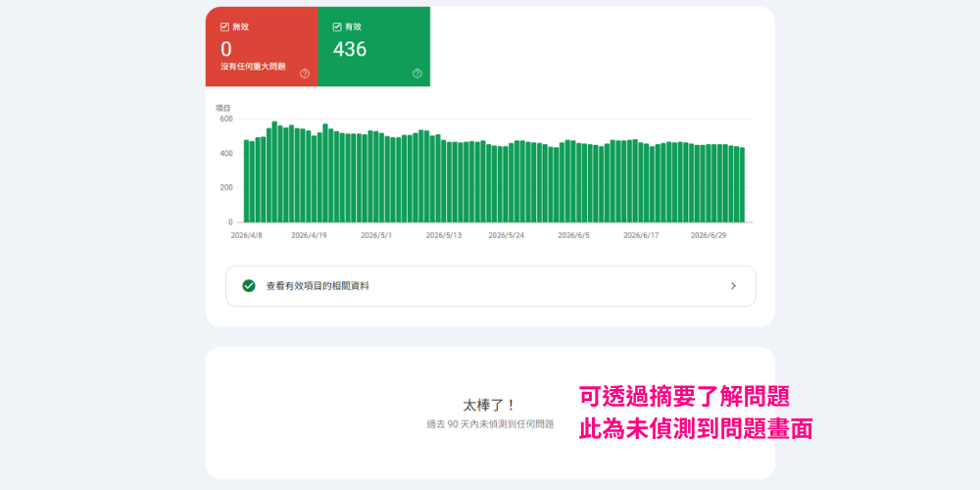Click the 2026/5/1 date label on the chart axis
This screenshot has height=490, width=980.
pos(376,235)
